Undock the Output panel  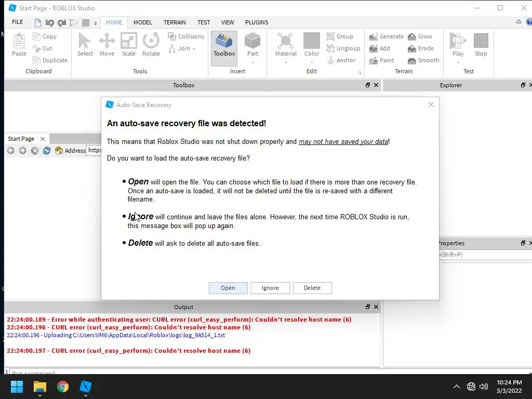(367, 307)
